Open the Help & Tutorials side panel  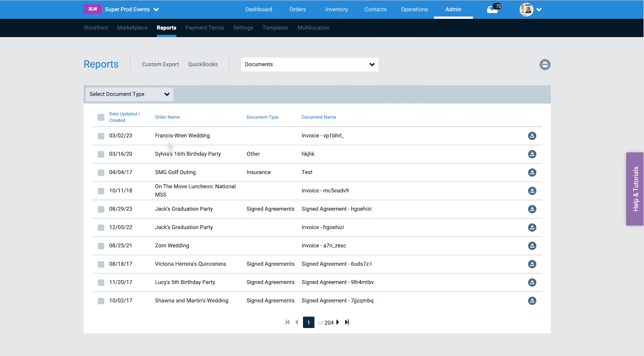(635, 189)
